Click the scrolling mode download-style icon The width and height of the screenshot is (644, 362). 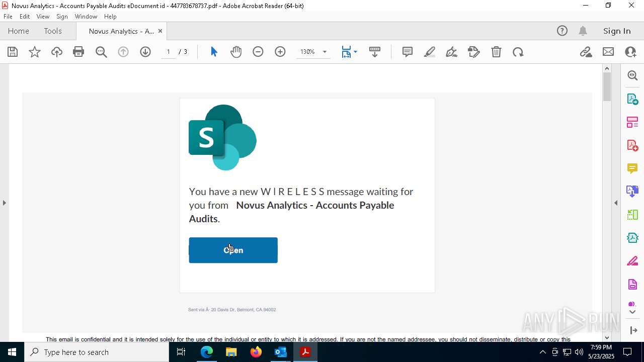coord(375,52)
